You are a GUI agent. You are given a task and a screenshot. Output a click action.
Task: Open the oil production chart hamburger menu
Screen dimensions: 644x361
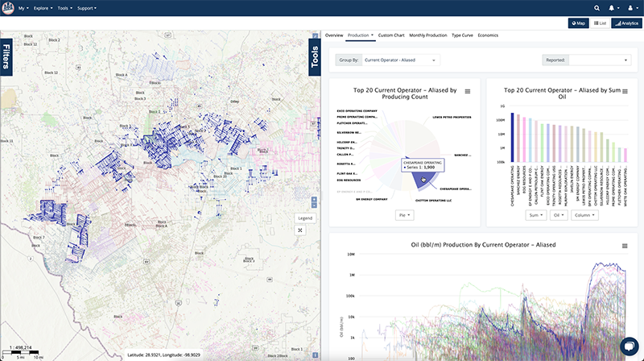point(625,246)
